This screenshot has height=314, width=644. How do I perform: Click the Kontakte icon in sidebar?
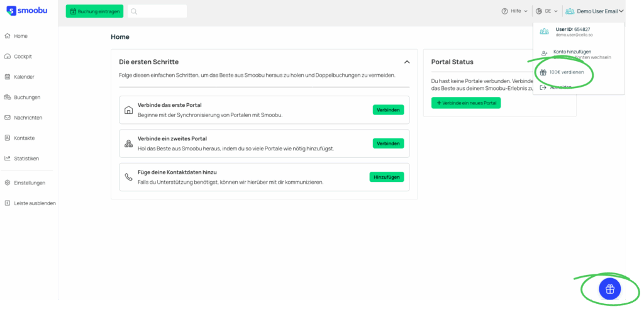[x=8, y=138]
